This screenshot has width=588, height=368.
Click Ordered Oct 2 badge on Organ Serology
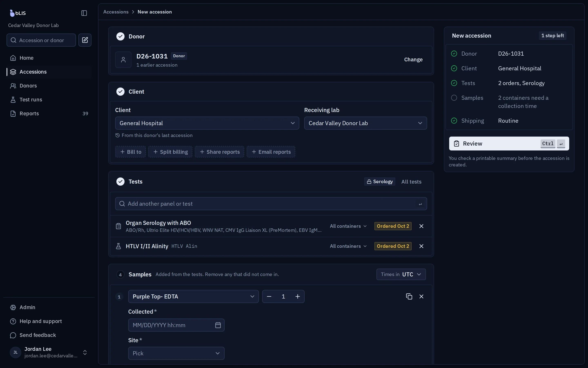point(393,226)
